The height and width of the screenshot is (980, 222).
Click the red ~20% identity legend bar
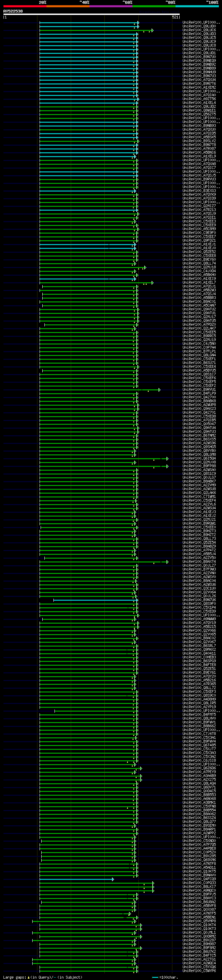[x=25, y=6]
